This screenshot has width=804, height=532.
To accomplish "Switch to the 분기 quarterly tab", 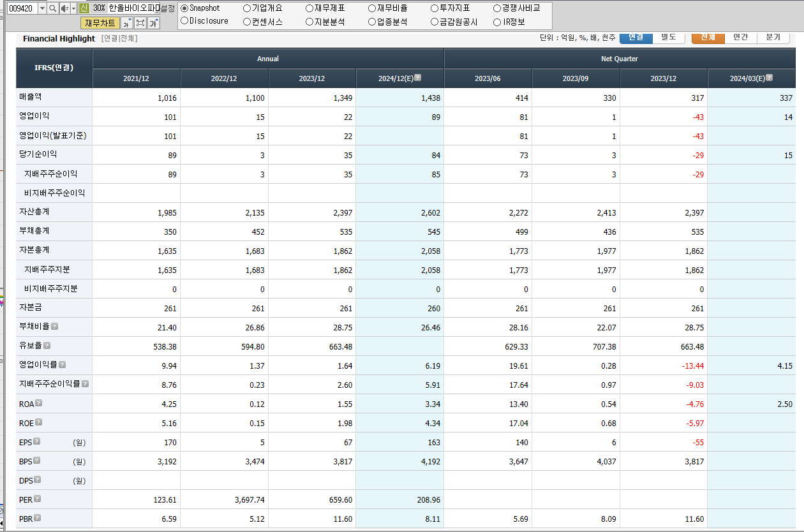I will pos(773,37).
